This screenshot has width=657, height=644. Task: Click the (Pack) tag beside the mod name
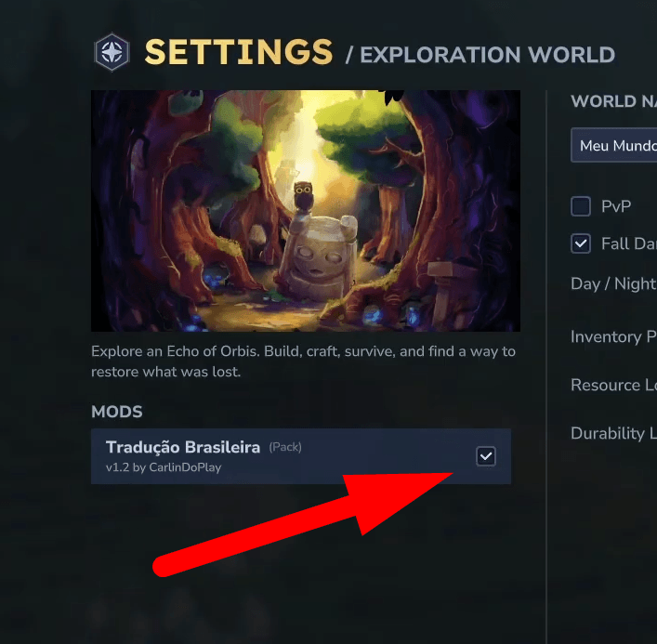pos(285,447)
